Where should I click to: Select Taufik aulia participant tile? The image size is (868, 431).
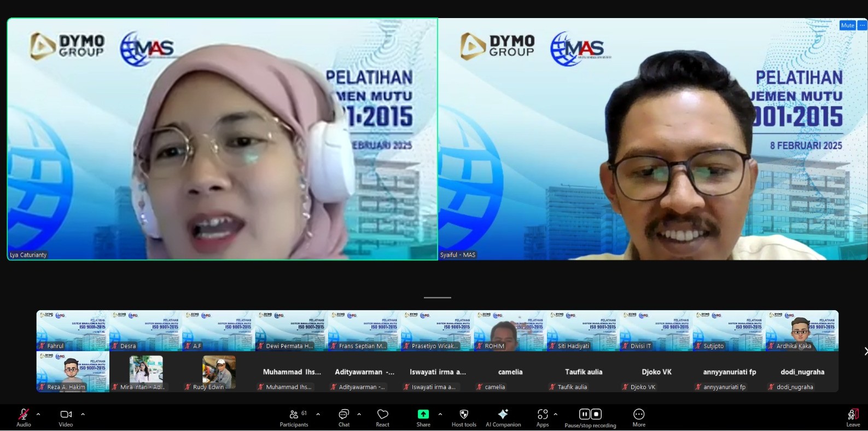tap(583, 371)
